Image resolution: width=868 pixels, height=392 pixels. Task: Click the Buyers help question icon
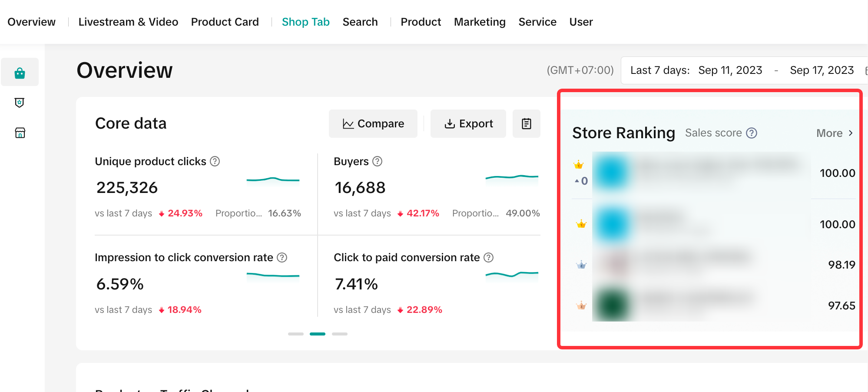(377, 161)
